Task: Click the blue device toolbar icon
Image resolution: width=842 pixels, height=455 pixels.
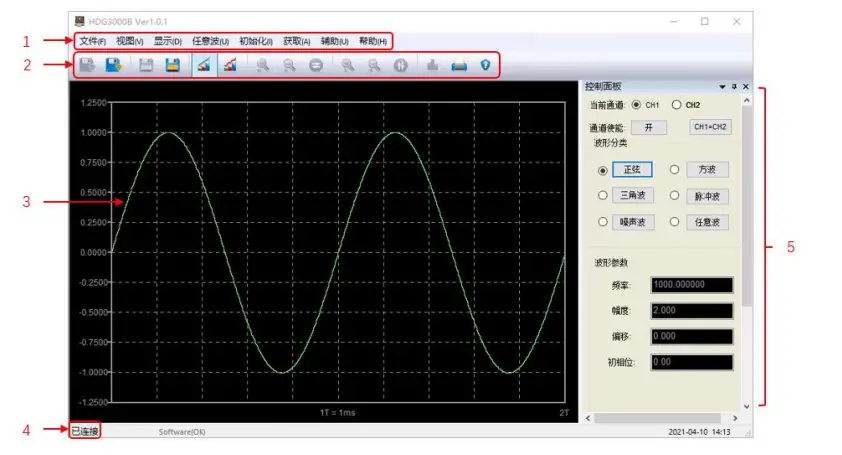Action: 459,66
